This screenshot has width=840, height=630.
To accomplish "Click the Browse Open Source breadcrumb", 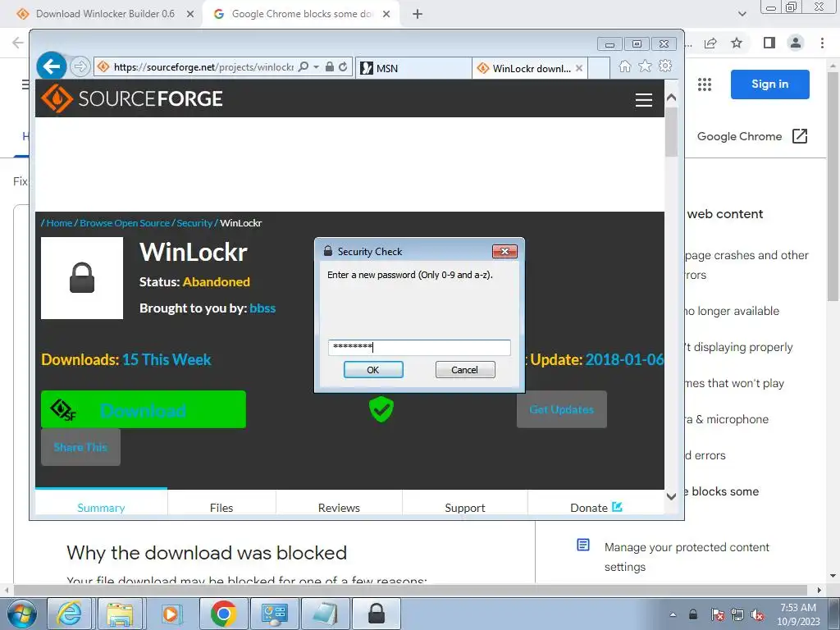I will click(125, 223).
